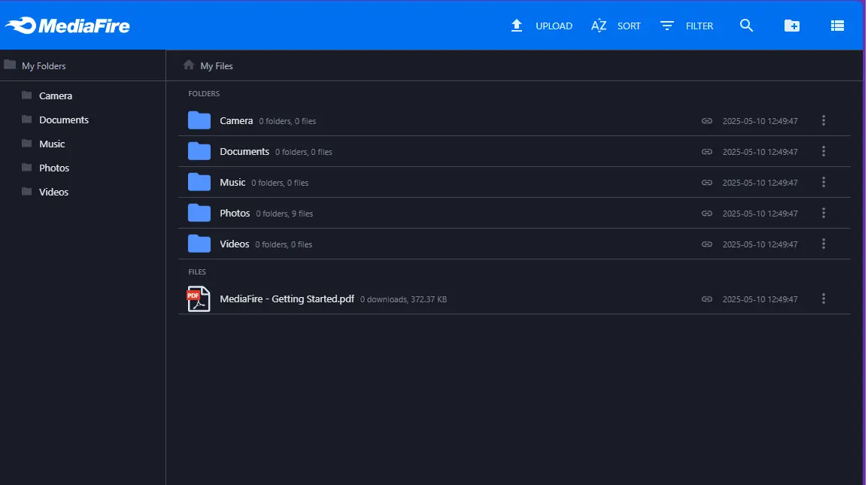Open search with the magnifier icon
The image size is (868, 485).
pyautogui.click(x=746, y=26)
